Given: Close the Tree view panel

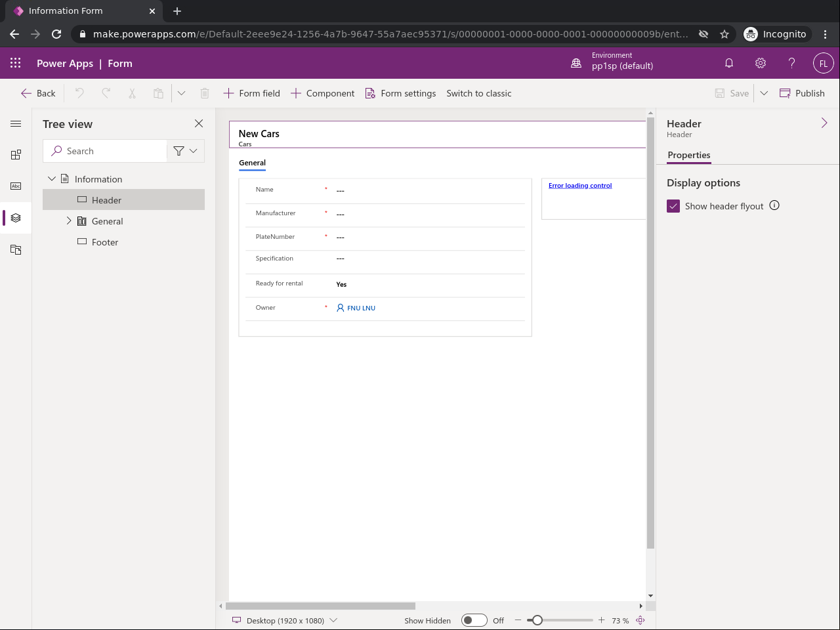Looking at the screenshot, I should click(x=199, y=123).
